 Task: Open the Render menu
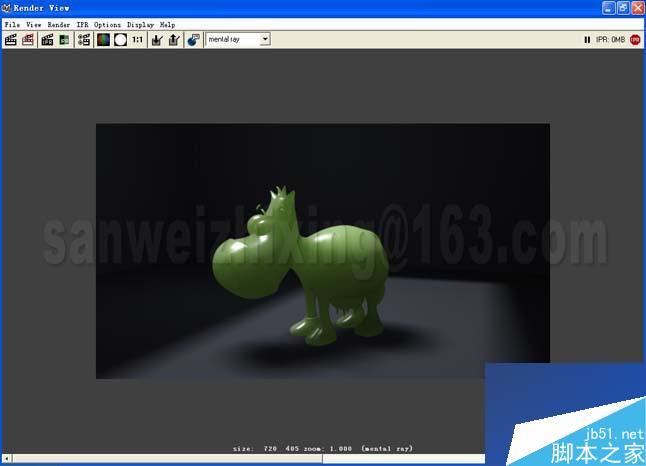[59, 25]
